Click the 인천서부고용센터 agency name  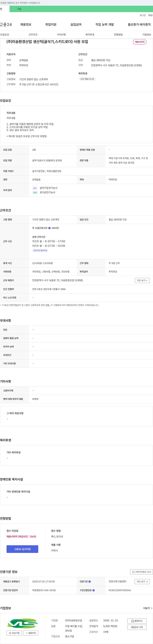[x=117, y=582]
